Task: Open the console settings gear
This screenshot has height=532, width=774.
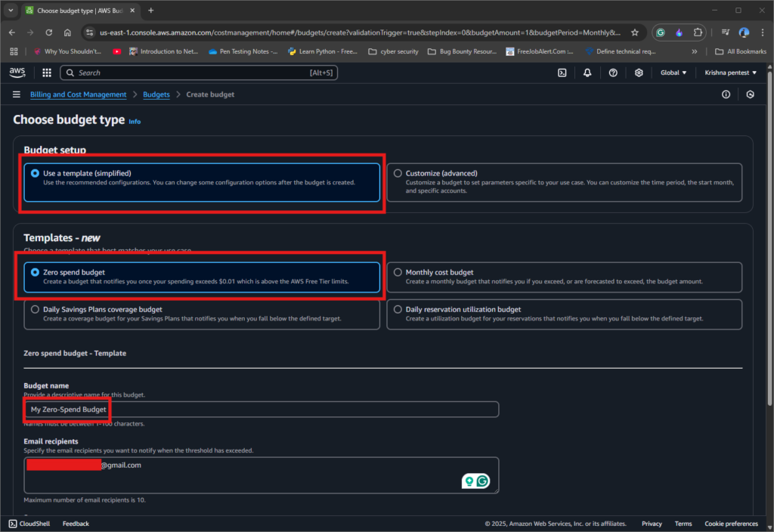Action: [639, 73]
